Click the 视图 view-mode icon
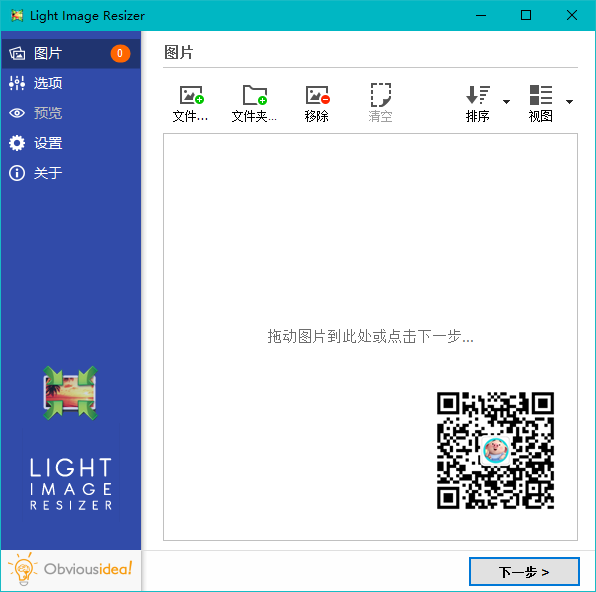596x592 pixels. [x=541, y=95]
